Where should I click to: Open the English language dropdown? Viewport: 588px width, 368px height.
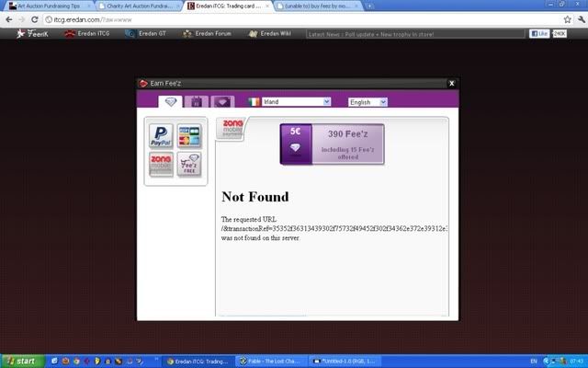tap(367, 102)
